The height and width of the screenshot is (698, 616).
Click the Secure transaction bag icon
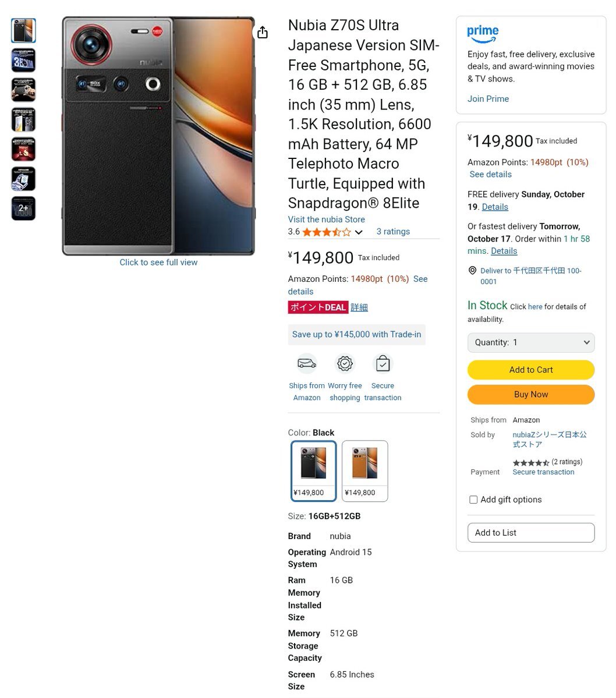tap(383, 364)
